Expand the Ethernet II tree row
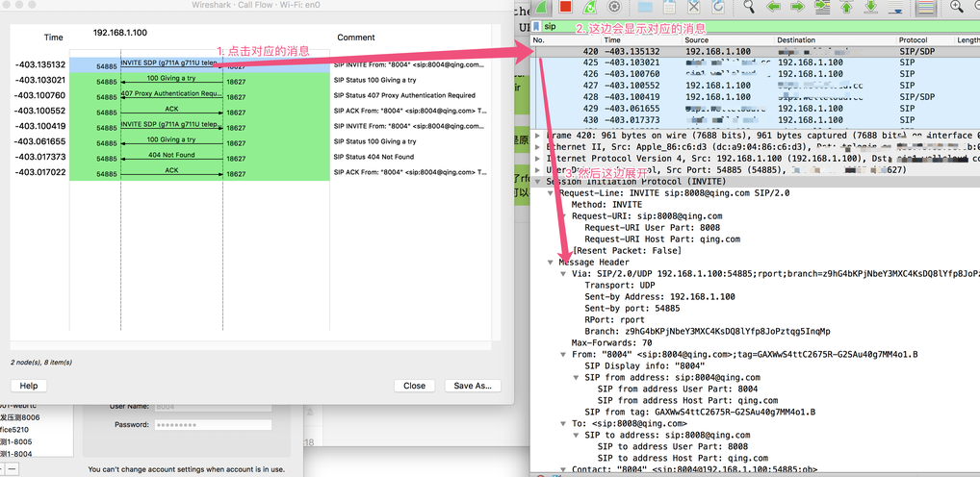 538,147
